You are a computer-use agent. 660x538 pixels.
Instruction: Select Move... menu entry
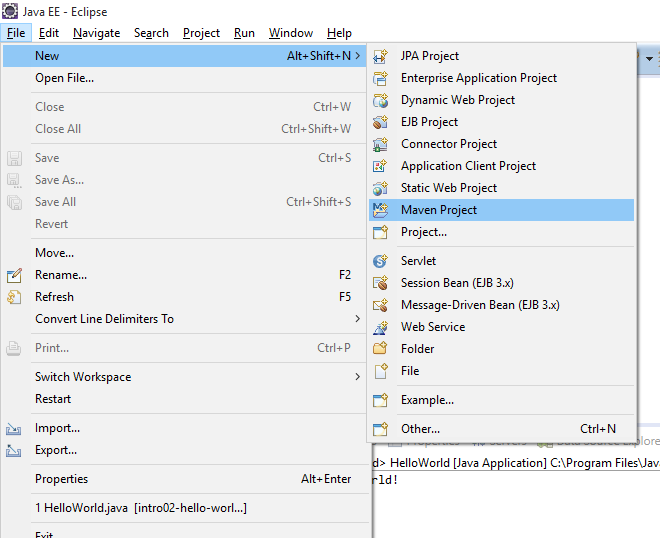coord(184,253)
